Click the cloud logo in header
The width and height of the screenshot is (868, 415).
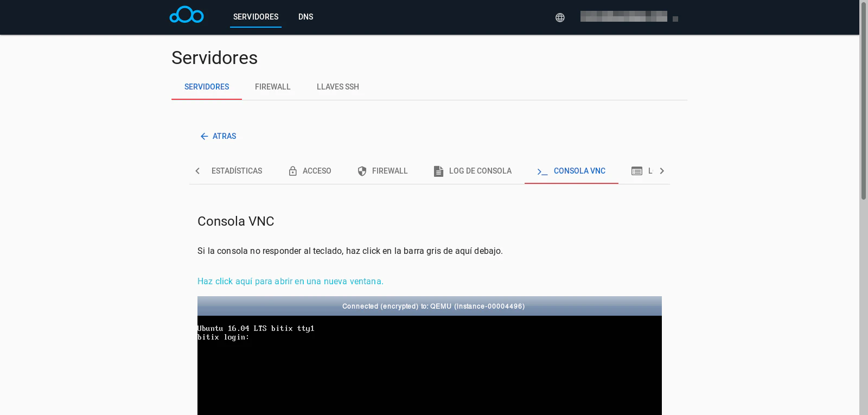click(187, 15)
